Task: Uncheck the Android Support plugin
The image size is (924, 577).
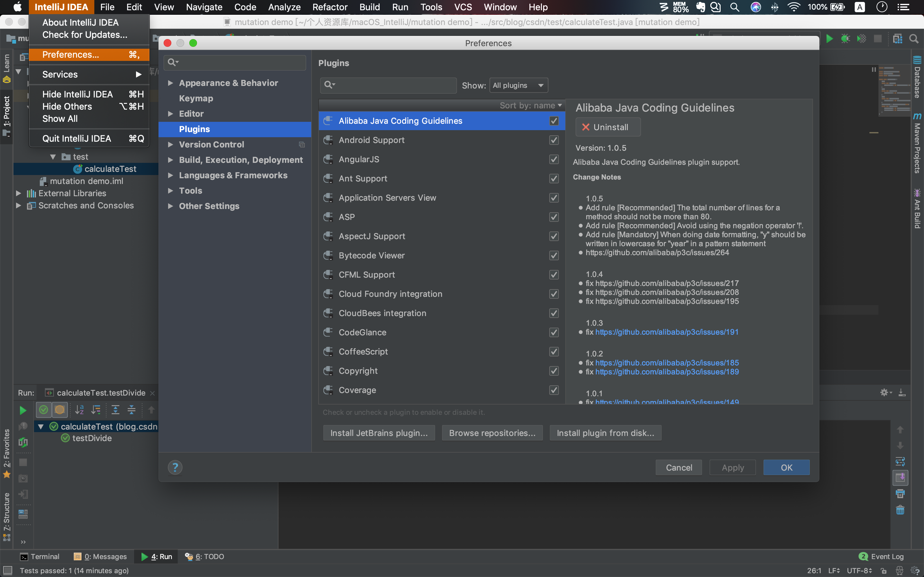Action: (x=553, y=140)
